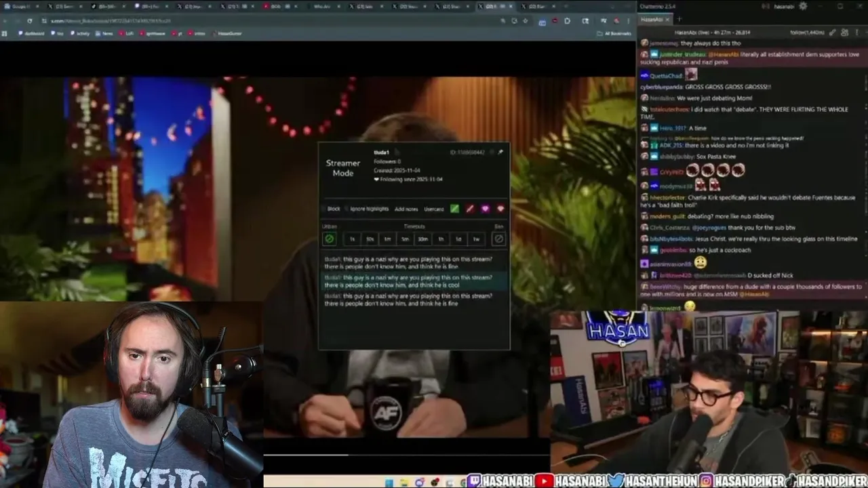Screen dimensions: 868x488
Task: Add new Chatterino tab with plus
Action: coord(679,20)
